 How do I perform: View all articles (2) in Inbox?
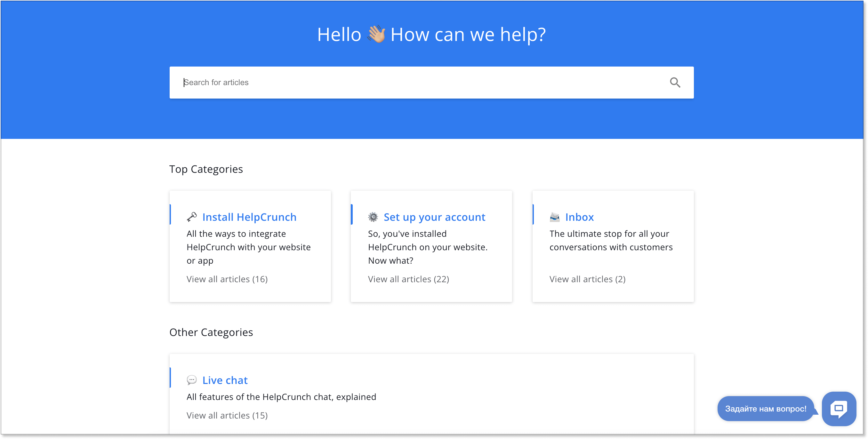(x=587, y=279)
